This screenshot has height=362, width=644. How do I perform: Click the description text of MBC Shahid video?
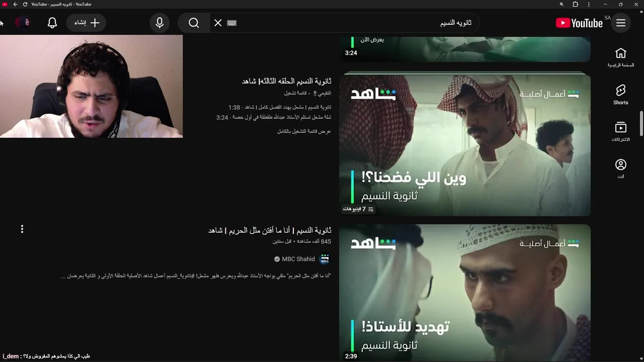coord(196,276)
